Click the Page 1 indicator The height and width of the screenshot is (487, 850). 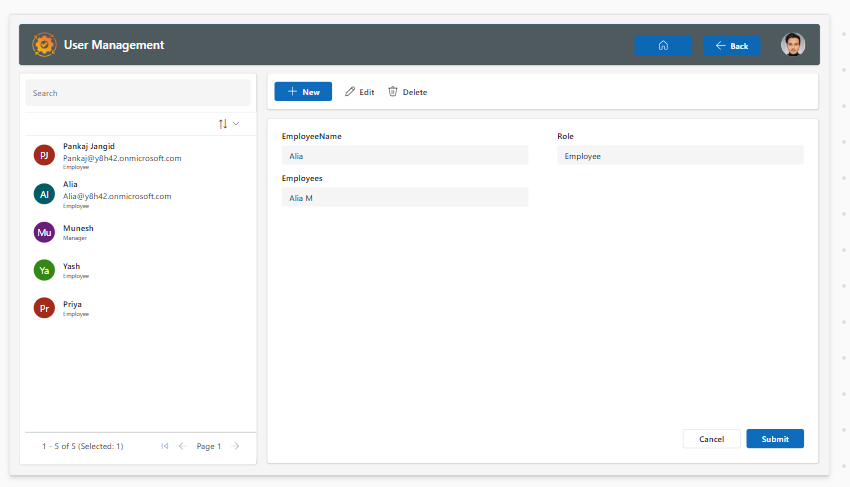point(209,446)
